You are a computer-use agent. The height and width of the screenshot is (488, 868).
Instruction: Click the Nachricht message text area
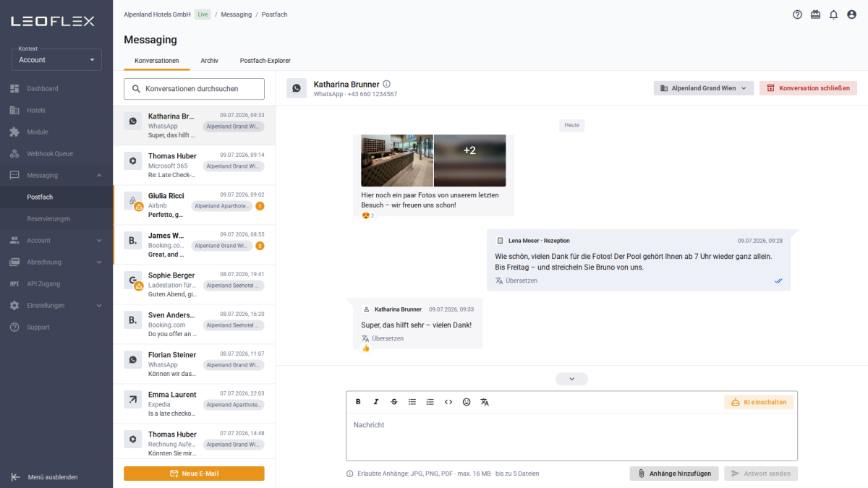point(571,437)
